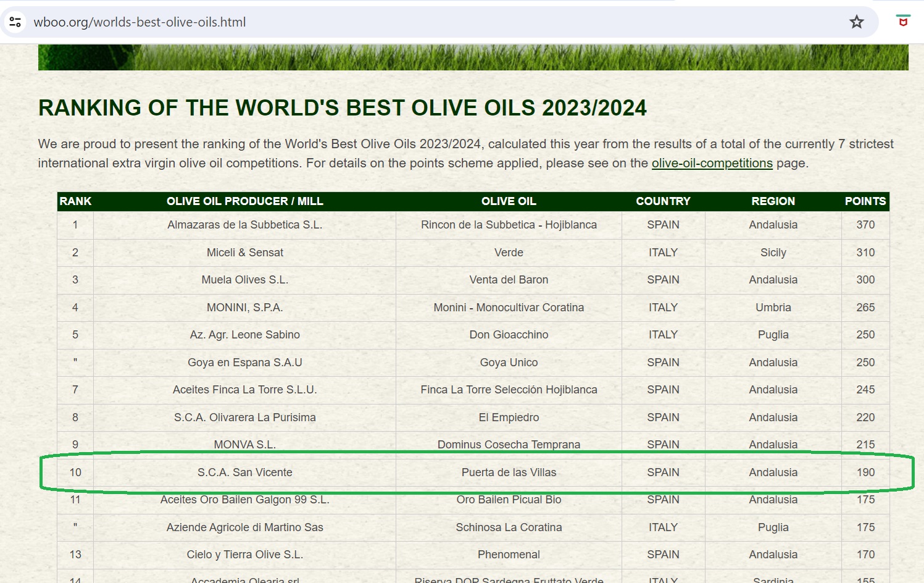The image size is (924, 583).
Task: Select the El Empiedro olive oil
Action: [509, 417]
